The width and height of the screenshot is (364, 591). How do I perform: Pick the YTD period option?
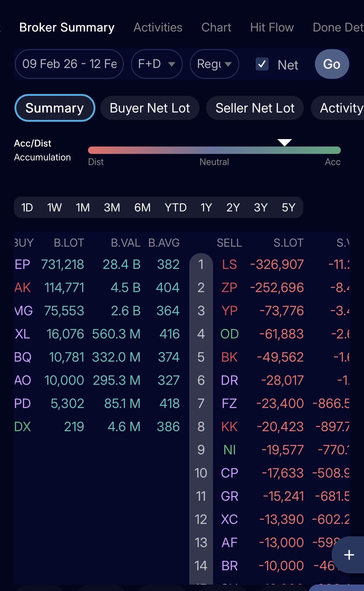pyautogui.click(x=175, y=207)
